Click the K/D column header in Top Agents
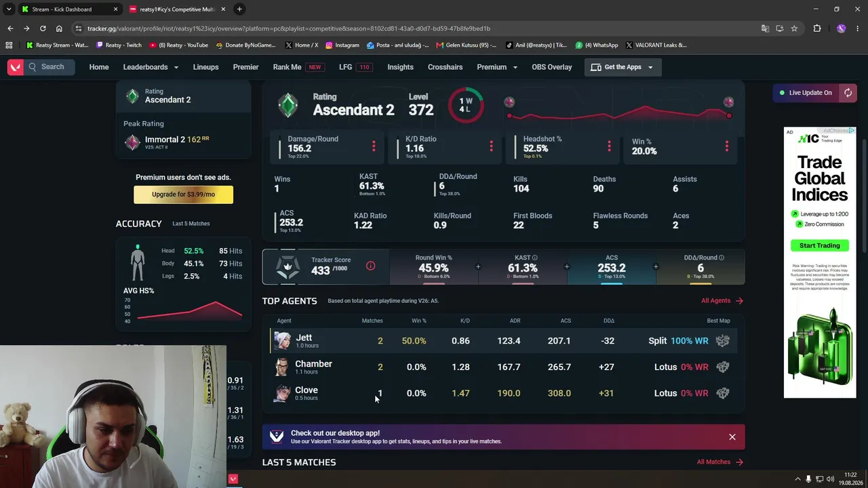 pos(465,321)
